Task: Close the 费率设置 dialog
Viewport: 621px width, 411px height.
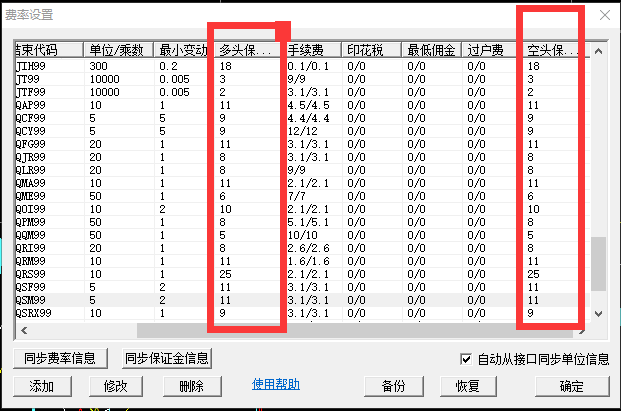Action: [604, 15]
